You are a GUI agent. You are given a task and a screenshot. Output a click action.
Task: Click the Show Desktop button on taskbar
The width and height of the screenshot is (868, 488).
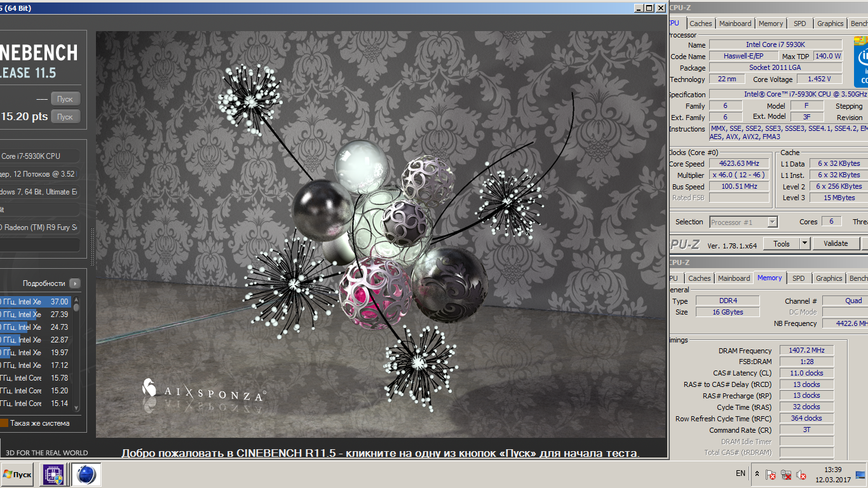coord(860,475)
